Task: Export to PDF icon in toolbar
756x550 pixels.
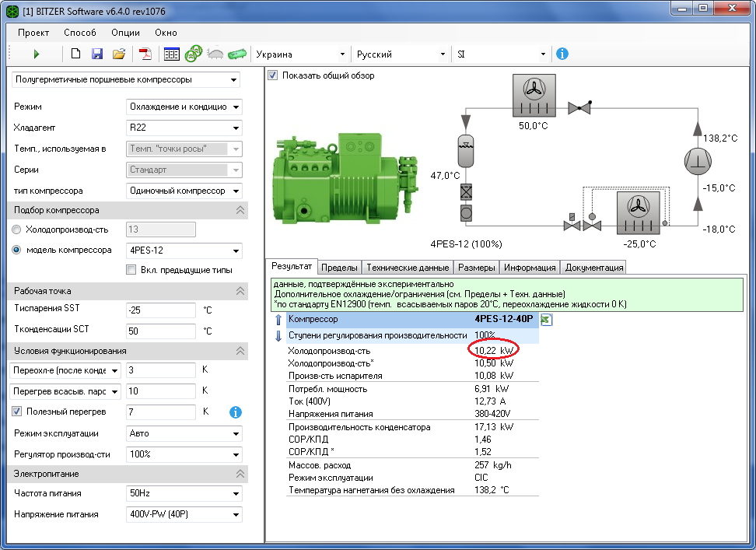Action: pos(145,54)
